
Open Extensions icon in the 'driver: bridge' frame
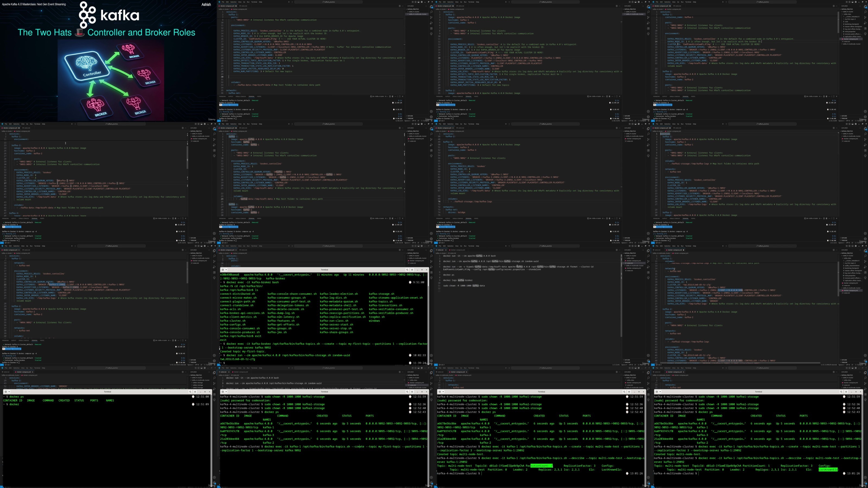[649, 150]
